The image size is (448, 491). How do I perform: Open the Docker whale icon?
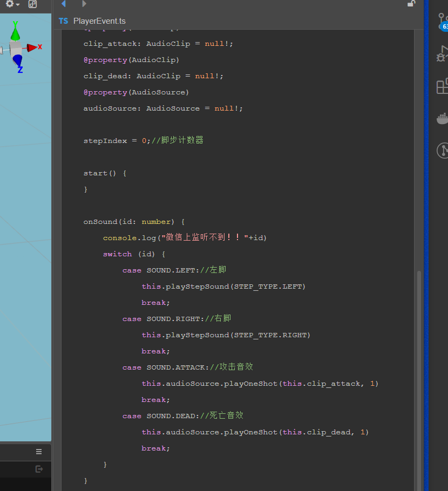point(443,119)
